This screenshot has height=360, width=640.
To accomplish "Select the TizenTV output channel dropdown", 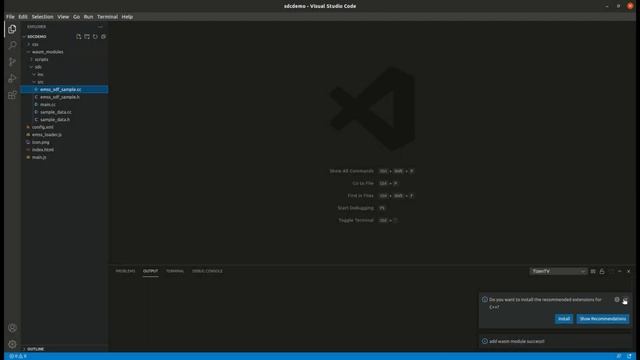I will (558, 271).
